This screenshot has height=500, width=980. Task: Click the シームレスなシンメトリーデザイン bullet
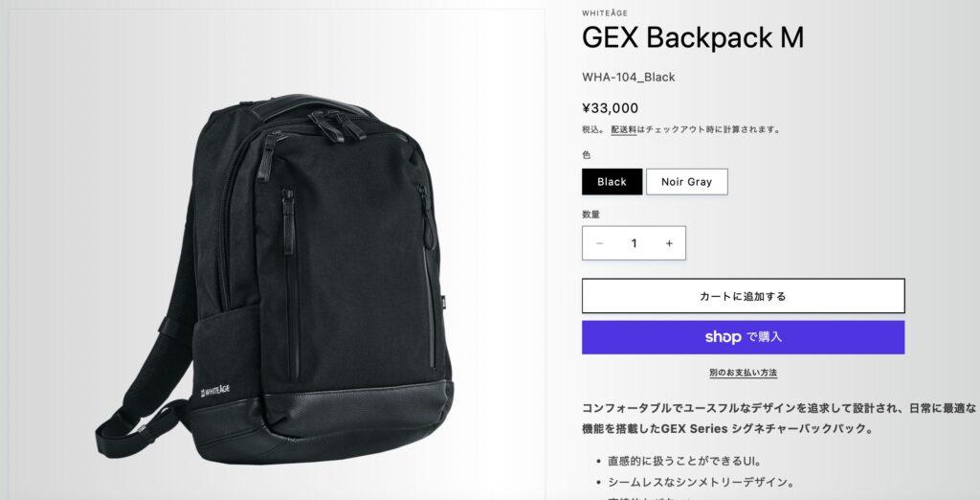point(701,483)
